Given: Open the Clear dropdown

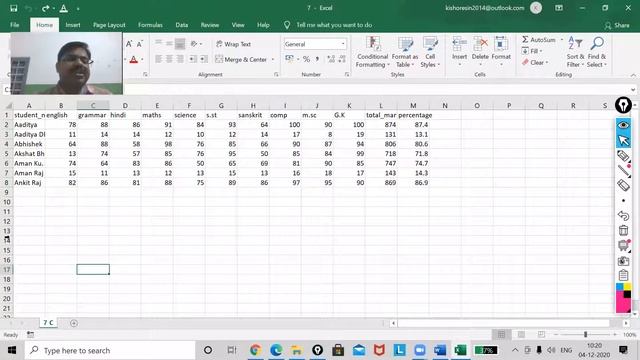Looking at the screenshot, I should [x=535, y=62].
